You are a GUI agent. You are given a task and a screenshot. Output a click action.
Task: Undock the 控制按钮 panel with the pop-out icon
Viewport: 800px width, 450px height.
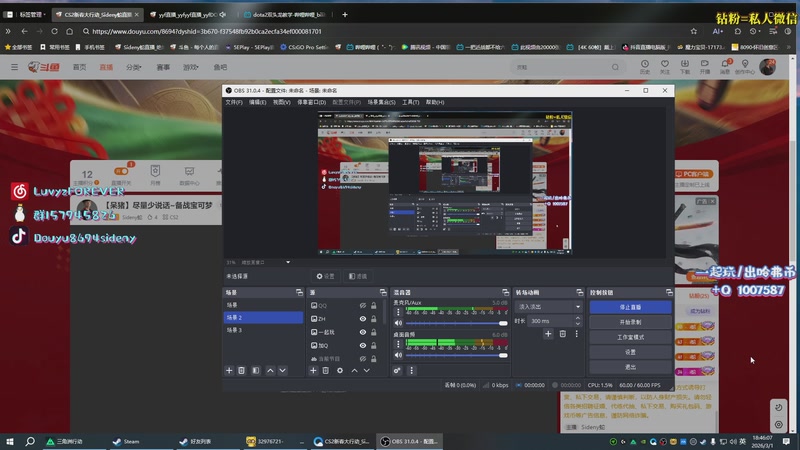[x=669, y=292]
